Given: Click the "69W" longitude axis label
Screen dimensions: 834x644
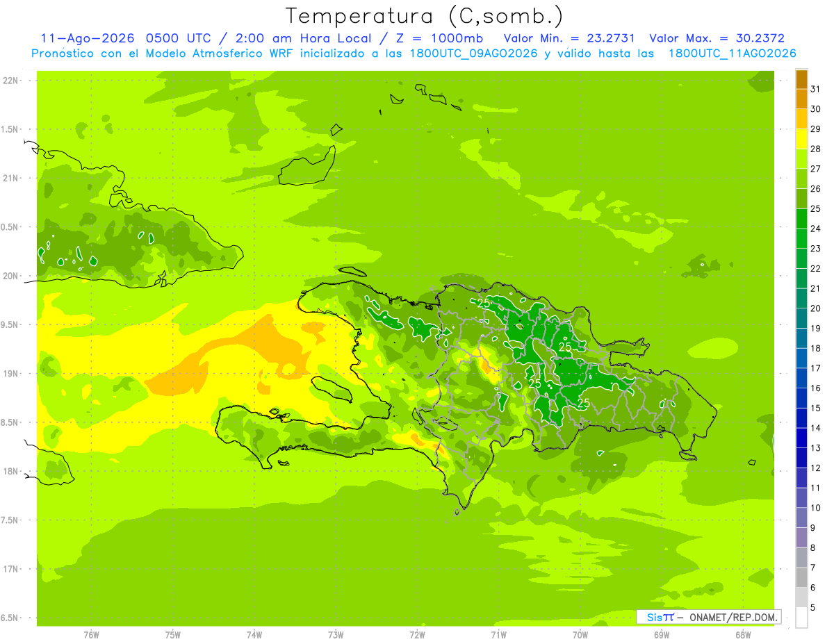Looking at the screenshot, I should pyautogui.click(x=661, y=635).
